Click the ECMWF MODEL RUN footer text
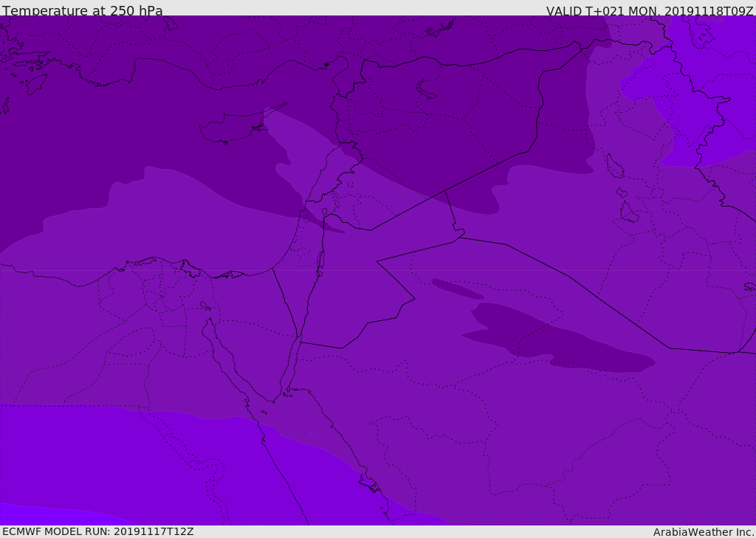 [x=98, y=531]
